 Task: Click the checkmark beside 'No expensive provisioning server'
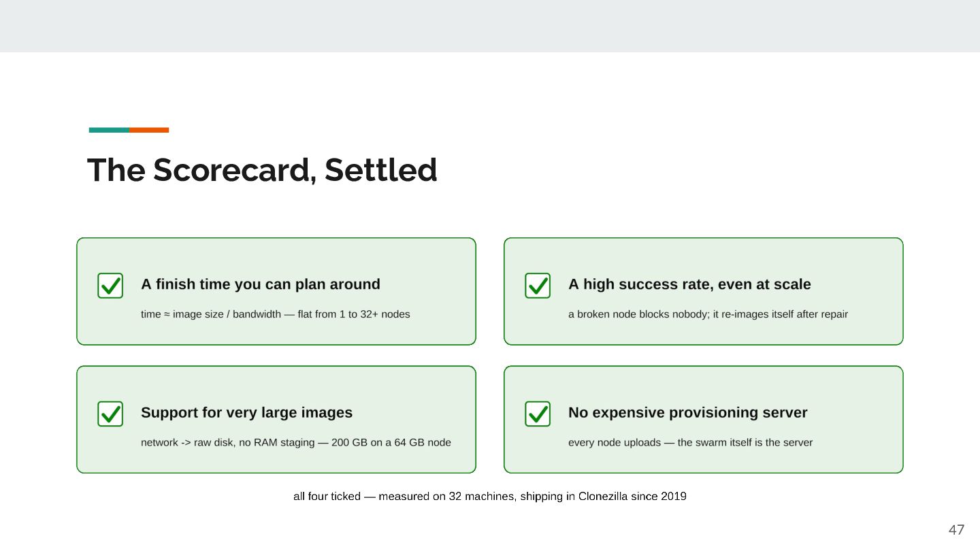(x=538, y=414)
